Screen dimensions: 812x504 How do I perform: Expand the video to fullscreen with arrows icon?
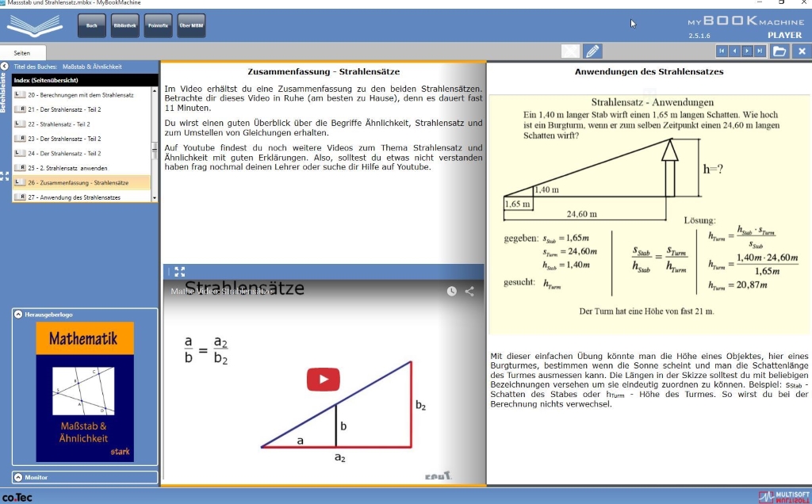[x=180, y=272]
